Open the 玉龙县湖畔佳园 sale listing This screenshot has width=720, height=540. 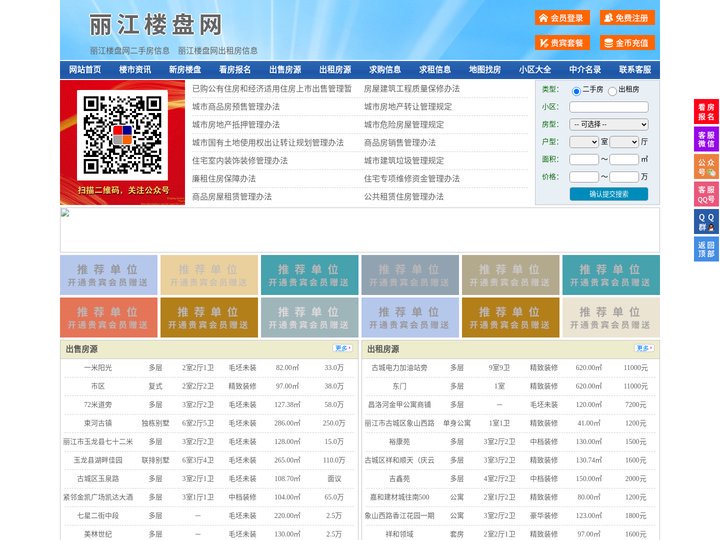98,460
